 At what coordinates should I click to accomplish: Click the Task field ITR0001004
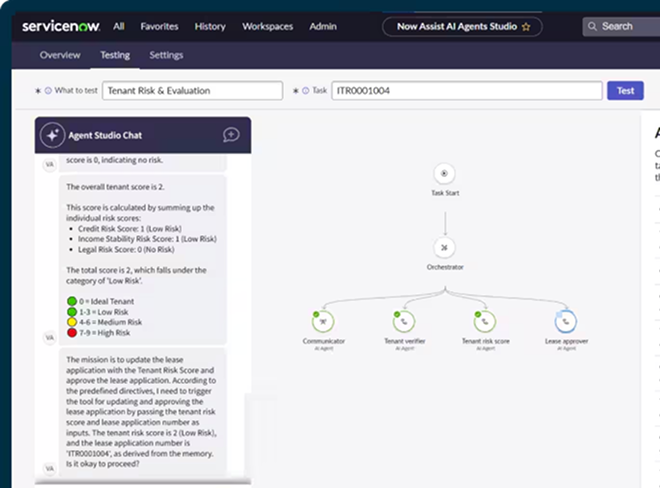[467, 91]
